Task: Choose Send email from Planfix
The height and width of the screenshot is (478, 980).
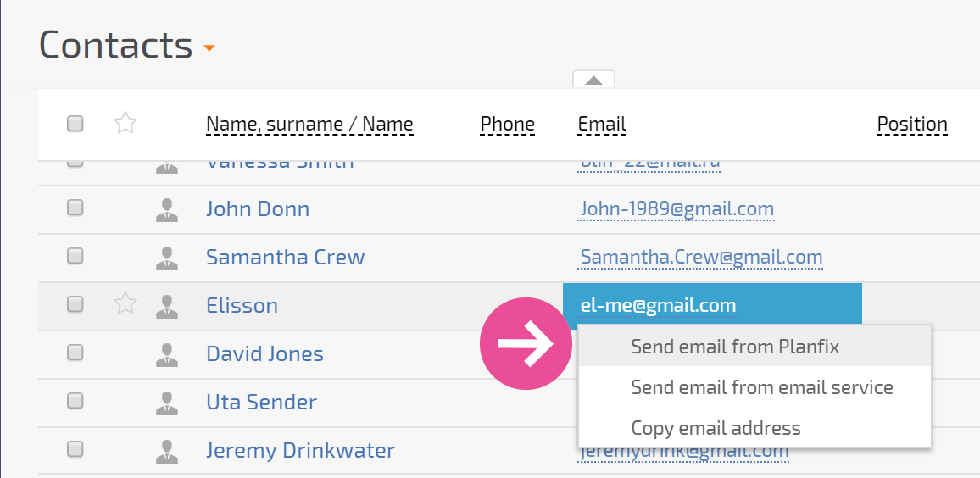Action: [755, 346]
